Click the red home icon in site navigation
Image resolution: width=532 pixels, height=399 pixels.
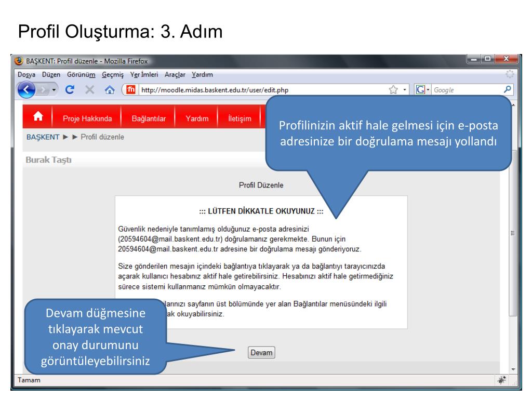pos(38,116)
